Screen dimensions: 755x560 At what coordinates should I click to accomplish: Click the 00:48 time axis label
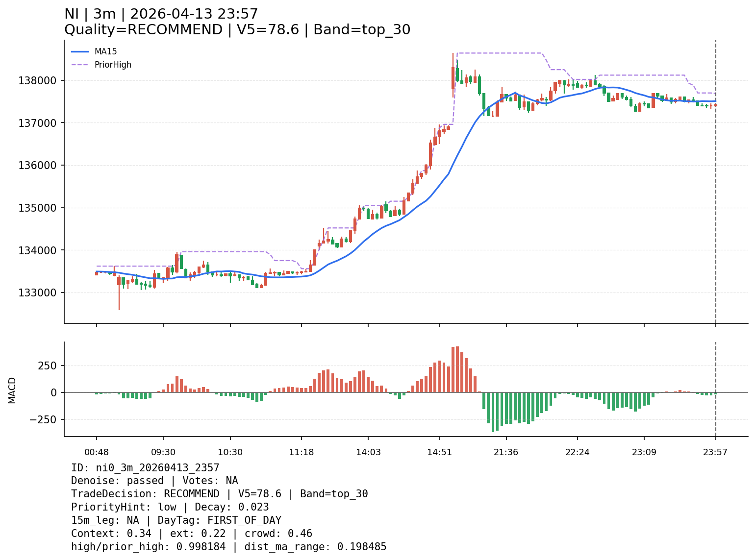[96, 452]
